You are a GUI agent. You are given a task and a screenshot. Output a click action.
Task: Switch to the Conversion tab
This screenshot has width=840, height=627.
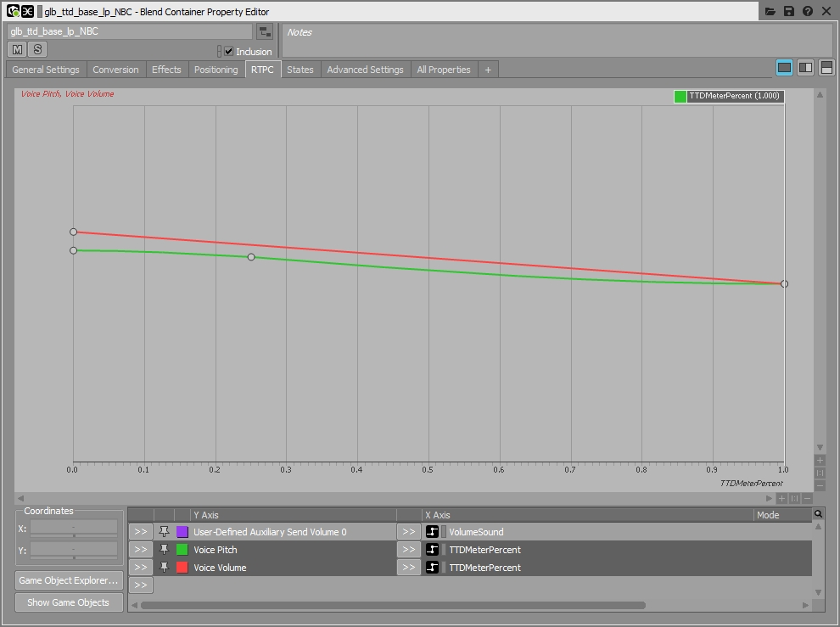[x=115, y=70]
